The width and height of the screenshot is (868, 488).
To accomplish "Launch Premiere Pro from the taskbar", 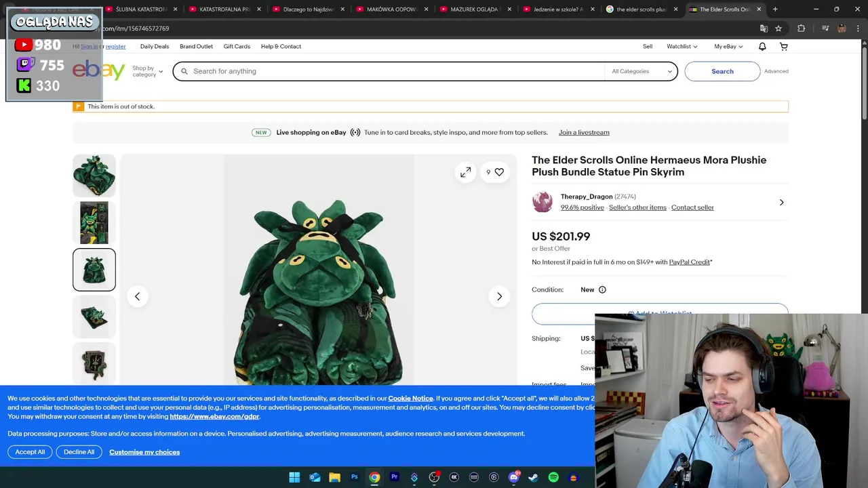I will (394, 477).
